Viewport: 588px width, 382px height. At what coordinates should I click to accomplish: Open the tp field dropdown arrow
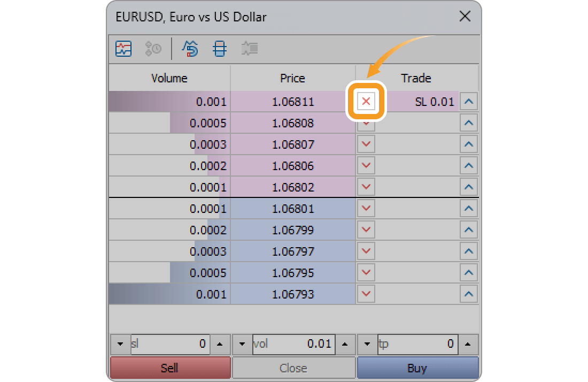coord(368,344)
